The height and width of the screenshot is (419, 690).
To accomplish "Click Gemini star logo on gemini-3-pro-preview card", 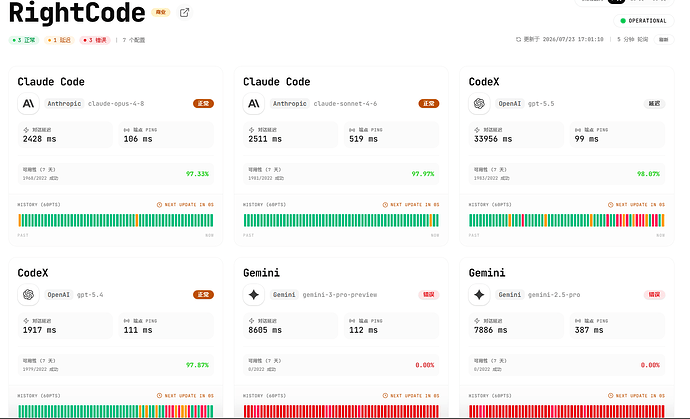I will coord(254,294).
